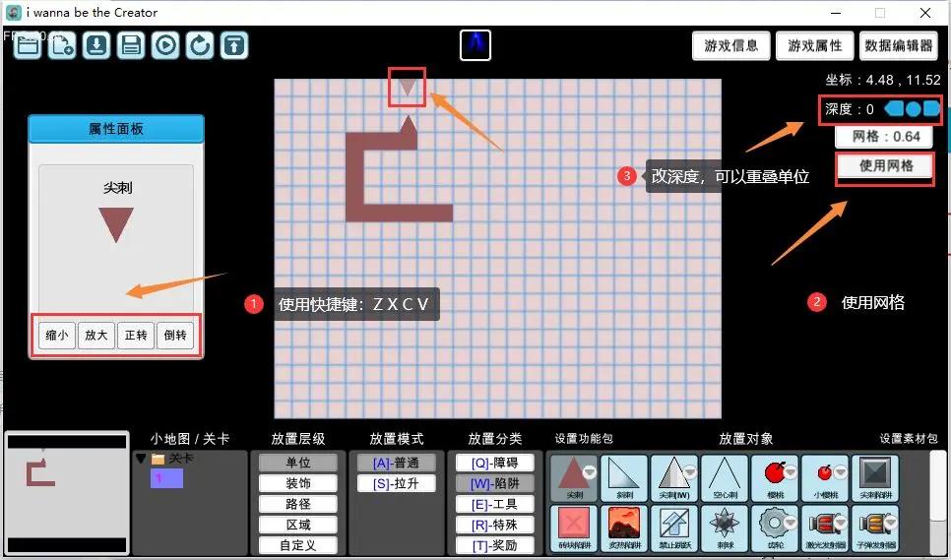951x560 pixels.
Task: Open the 尖刺 variant dropdown arrow
Action: coord(589,472)
